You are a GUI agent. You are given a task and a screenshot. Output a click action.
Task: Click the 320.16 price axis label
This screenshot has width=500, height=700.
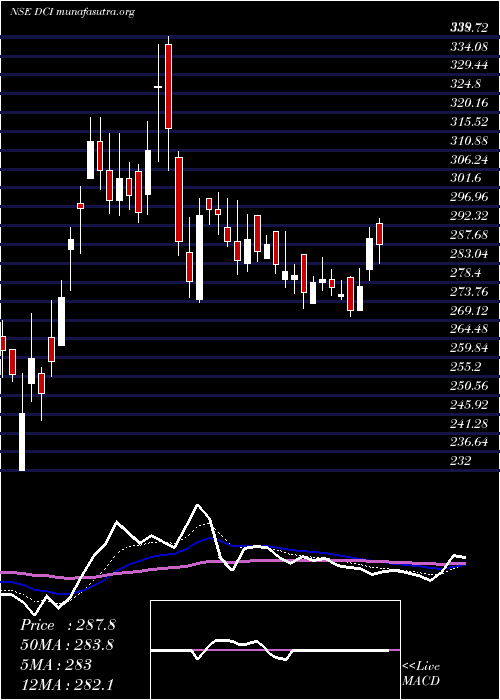click(469, 103)
